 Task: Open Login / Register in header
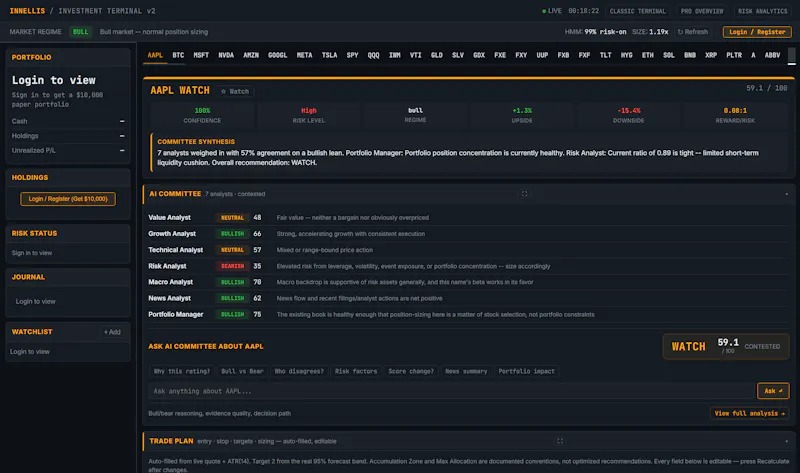(x=757, y=32)
